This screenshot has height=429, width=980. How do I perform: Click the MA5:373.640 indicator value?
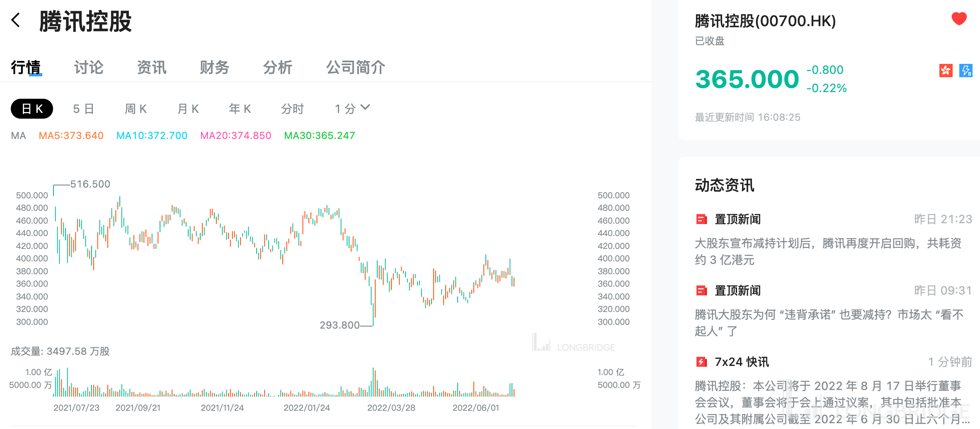(x=71, y=136)
